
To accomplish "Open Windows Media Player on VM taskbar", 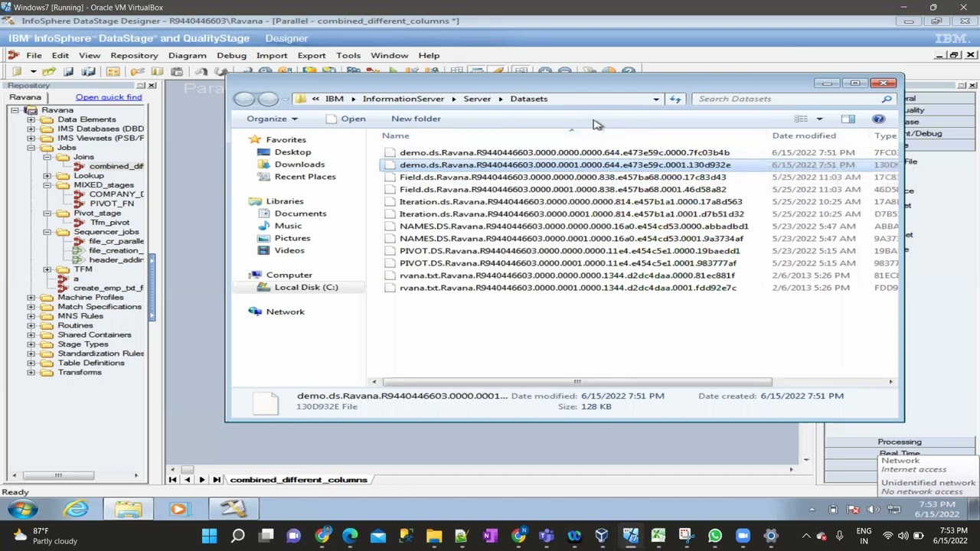I will tap(178, 509).
